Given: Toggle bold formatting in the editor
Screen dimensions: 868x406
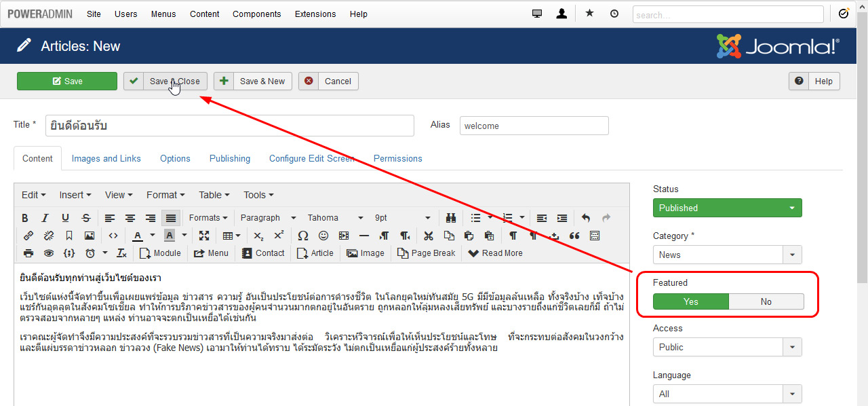Looking at the screenshot, I should tap(25, 218).
